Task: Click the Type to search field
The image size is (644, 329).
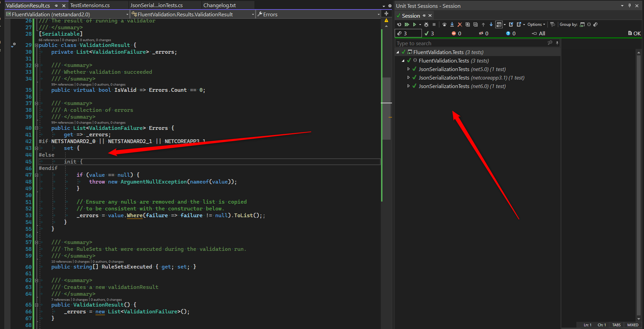Action: pyautogui.click(x=459, y=43)
